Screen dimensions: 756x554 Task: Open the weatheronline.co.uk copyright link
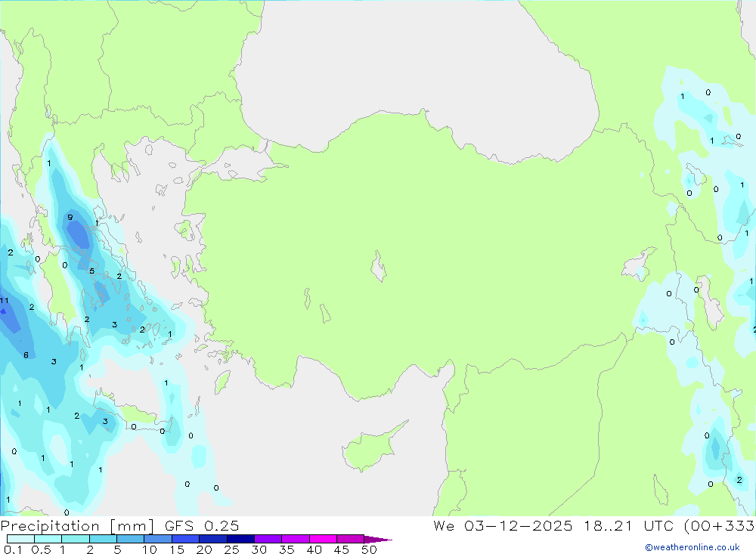tap(692, 547)
